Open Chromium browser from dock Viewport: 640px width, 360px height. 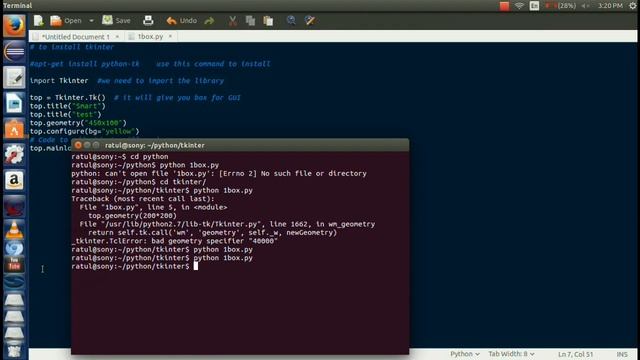coord(14,249)
